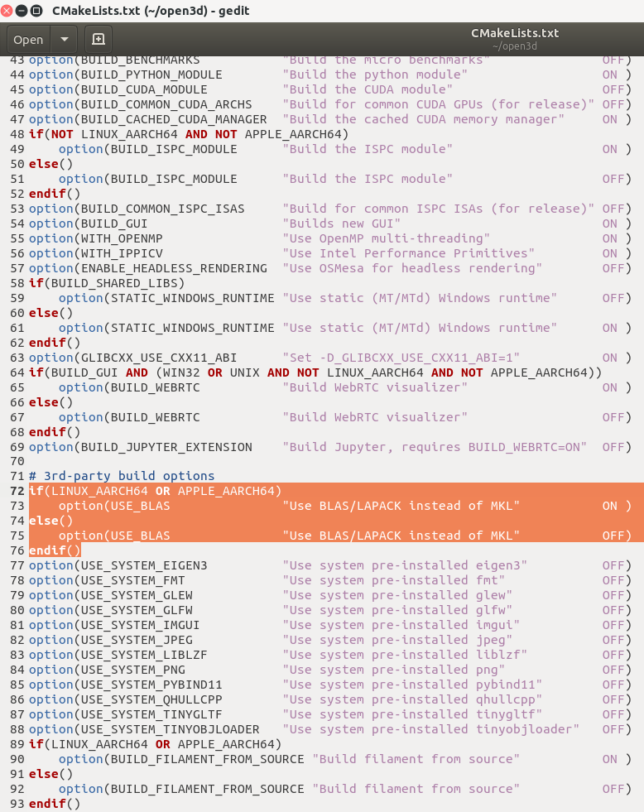
Task: Click BUILD_PYTHON_MODULE on line 44
Action: click(151, 74)
